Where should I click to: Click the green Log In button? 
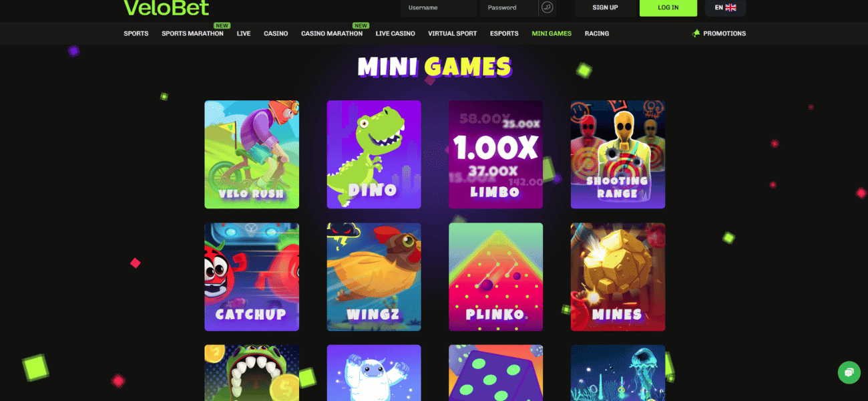(x=668, y=7)
